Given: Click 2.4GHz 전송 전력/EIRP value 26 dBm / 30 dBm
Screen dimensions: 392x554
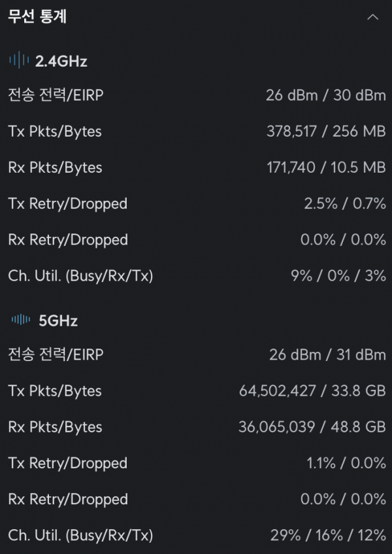Looking at the screenshot, I should 325,95.
